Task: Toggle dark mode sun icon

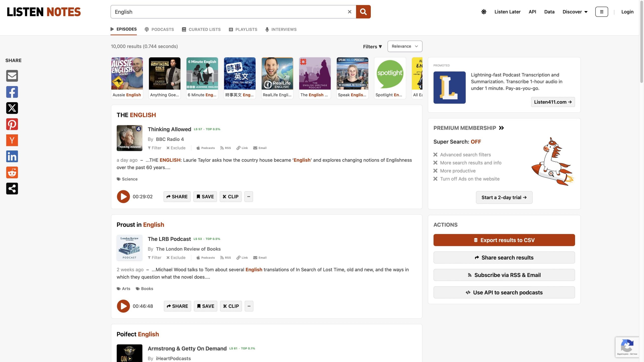Action: click(484, 12)
